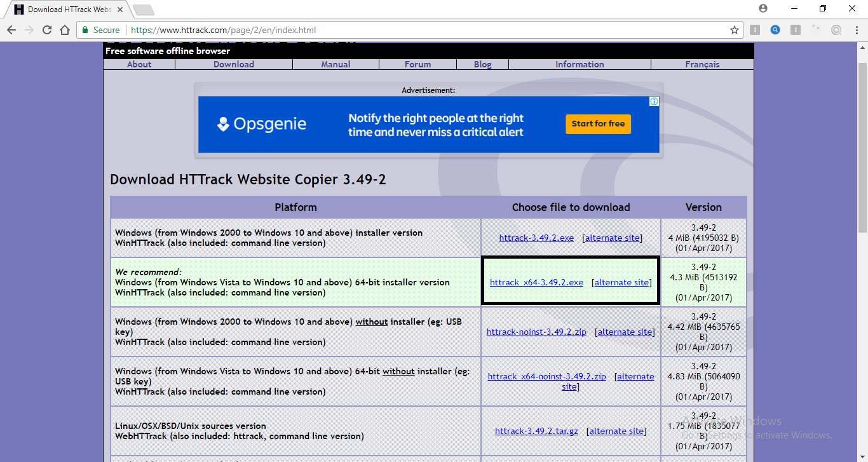Click the Opsgenie logo in the advertisement
This screenshot has width=868, height=462.
coord(262,124)
